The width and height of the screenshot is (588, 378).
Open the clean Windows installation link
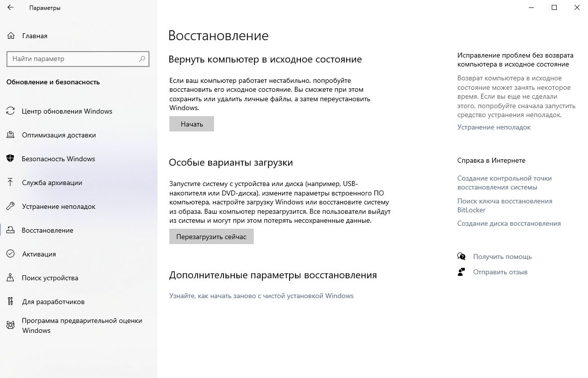[261, 296]
